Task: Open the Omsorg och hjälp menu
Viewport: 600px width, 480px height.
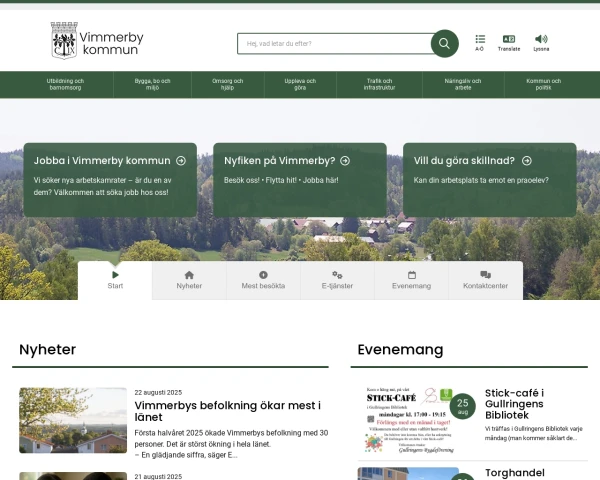Action: coord(227,84)
